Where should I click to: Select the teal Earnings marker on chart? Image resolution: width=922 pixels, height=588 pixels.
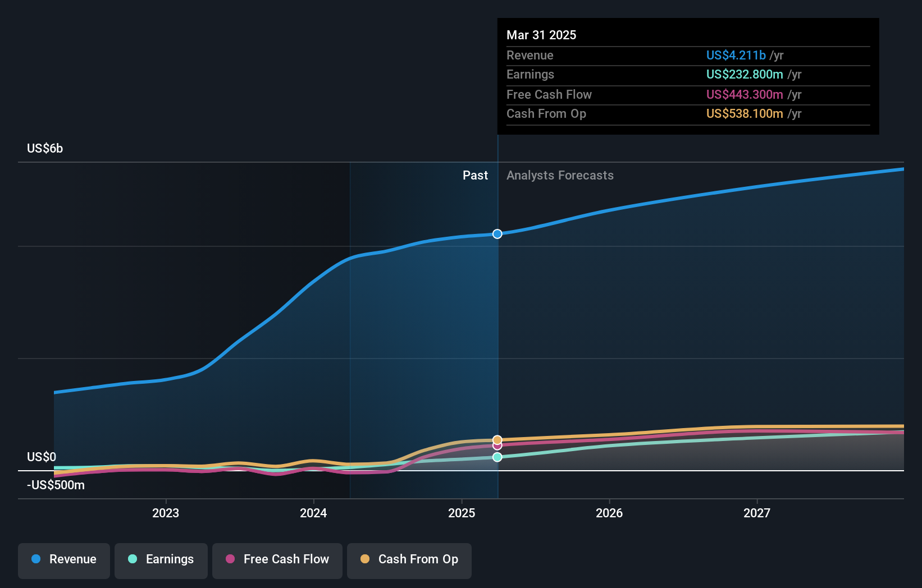(x=496, y=457)
